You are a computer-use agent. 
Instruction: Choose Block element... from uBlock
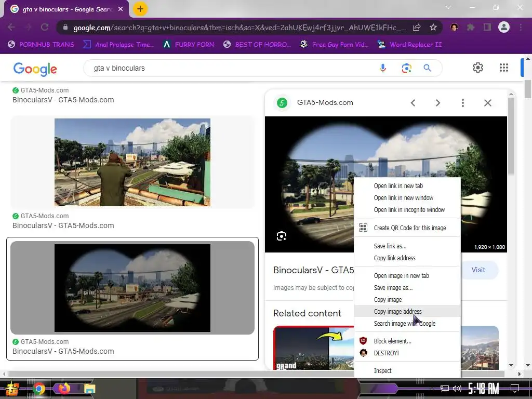(407, 341)
